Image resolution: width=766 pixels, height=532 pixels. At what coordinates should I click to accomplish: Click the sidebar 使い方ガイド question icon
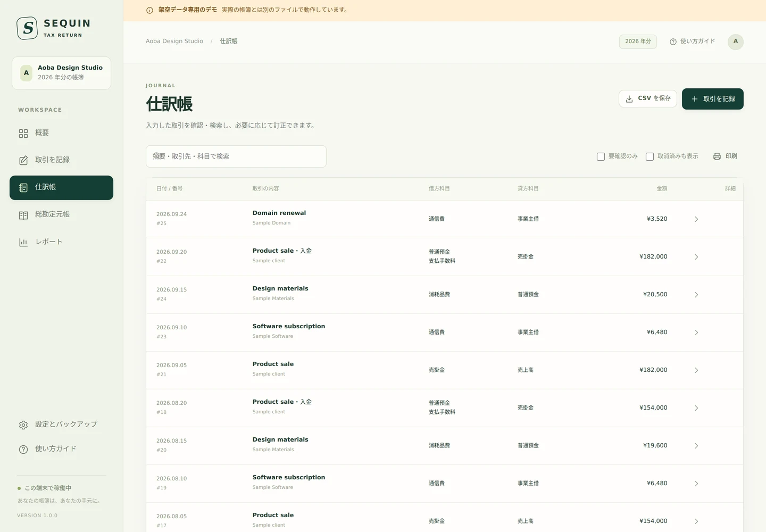click(23, 450)
